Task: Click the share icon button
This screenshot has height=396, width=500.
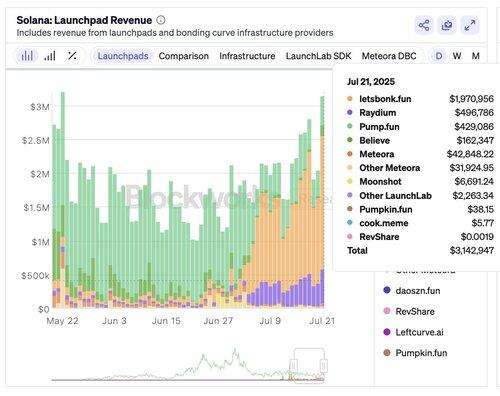Action: [x=424, y=25]
